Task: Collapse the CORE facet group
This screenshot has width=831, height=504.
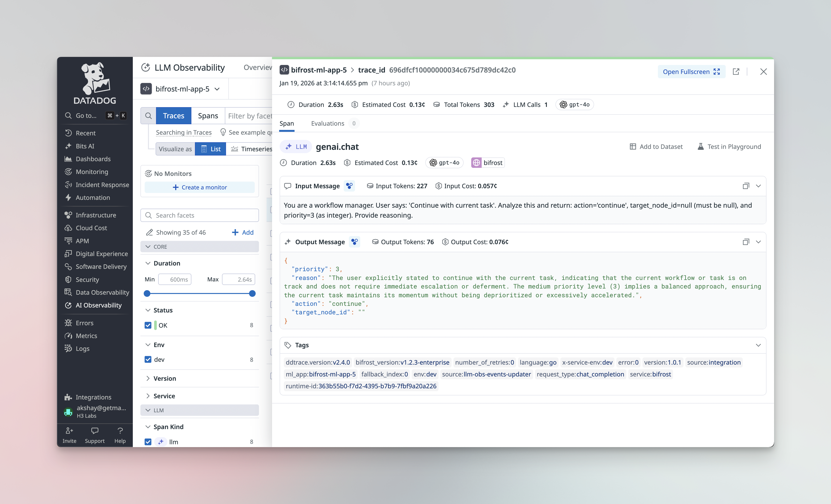Action: tap(199, 247)
